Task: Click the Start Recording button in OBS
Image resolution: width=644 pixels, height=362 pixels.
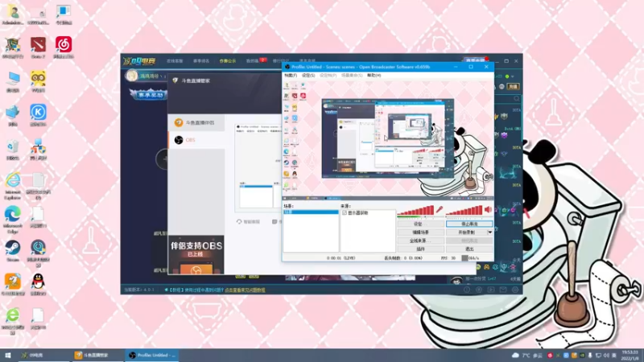Action: 467,232
